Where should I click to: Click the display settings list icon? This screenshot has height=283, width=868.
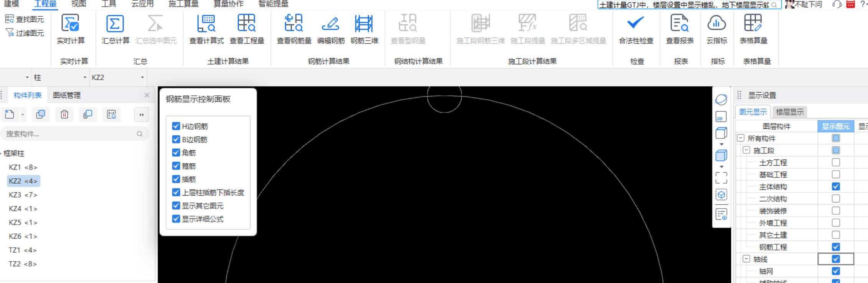point(721,214)
